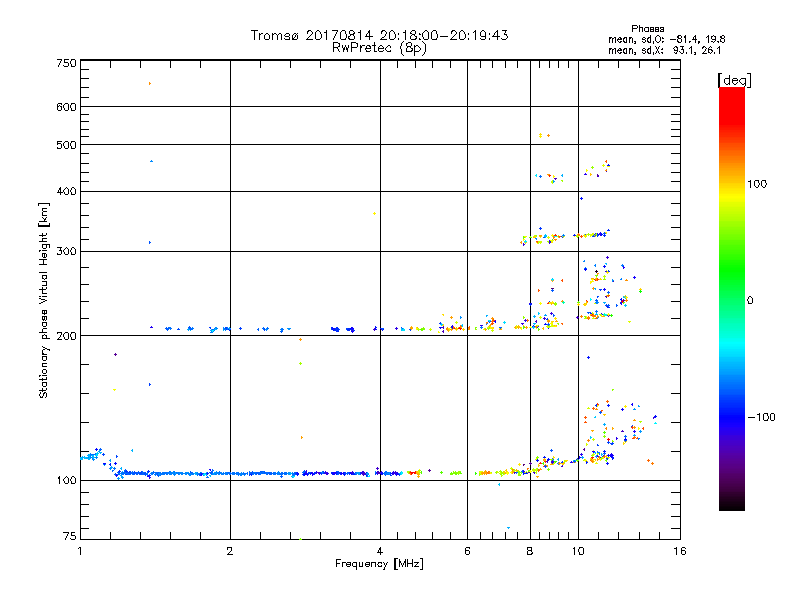The image size is (800, 600).
Task: Click the y-axis label '300'
Action: click(x=66, y=252)
